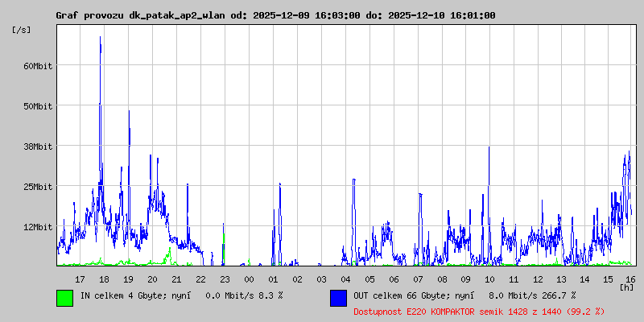Click the 12Mbit y-axis label

pos(38,227)
